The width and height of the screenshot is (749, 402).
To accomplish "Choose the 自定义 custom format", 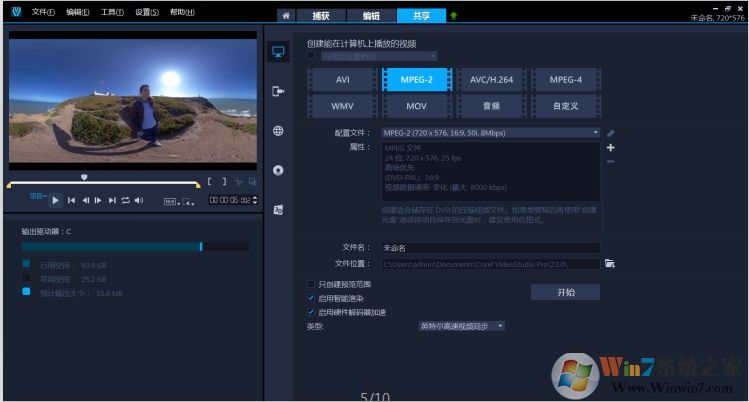I will (x=566, y=106).
